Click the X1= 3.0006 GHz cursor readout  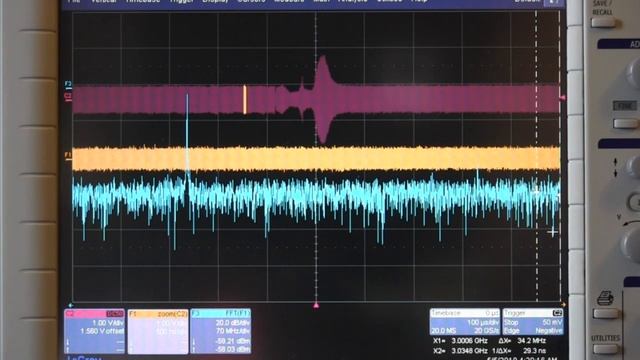(x=460, y=341)
